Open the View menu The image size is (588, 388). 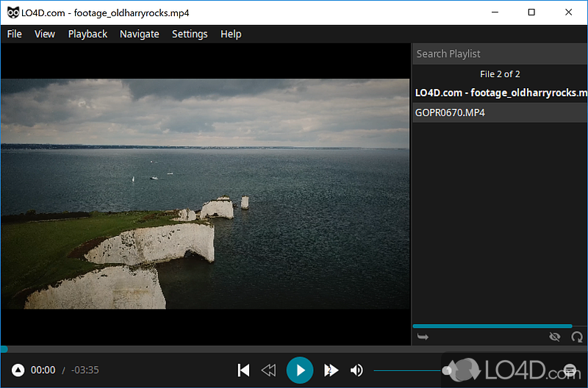[x=45, y=34]
